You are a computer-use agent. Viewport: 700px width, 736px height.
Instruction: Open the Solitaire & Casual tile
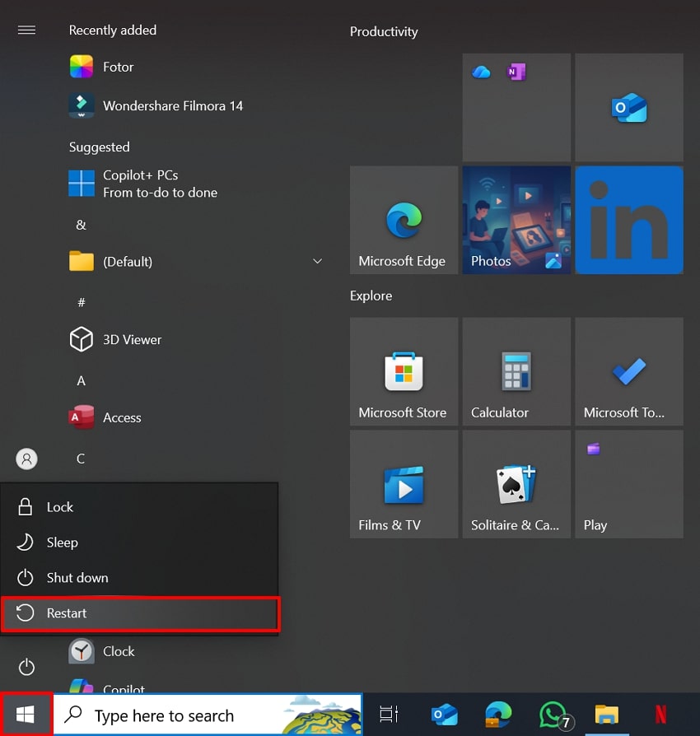pos(516,483)
